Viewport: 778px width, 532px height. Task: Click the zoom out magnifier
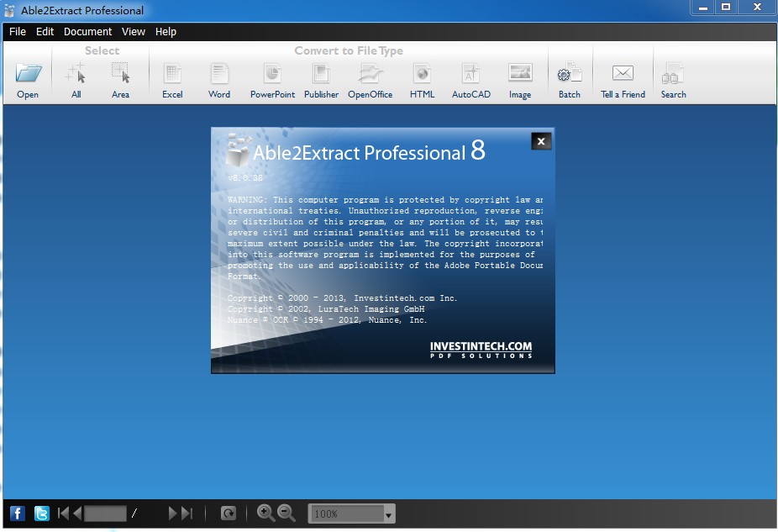(286, 514)
